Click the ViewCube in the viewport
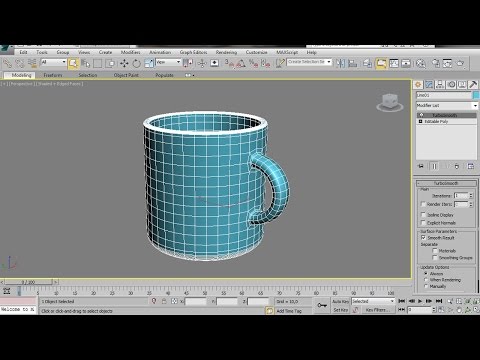Viewport: 480px width, 360px height. 390,102
